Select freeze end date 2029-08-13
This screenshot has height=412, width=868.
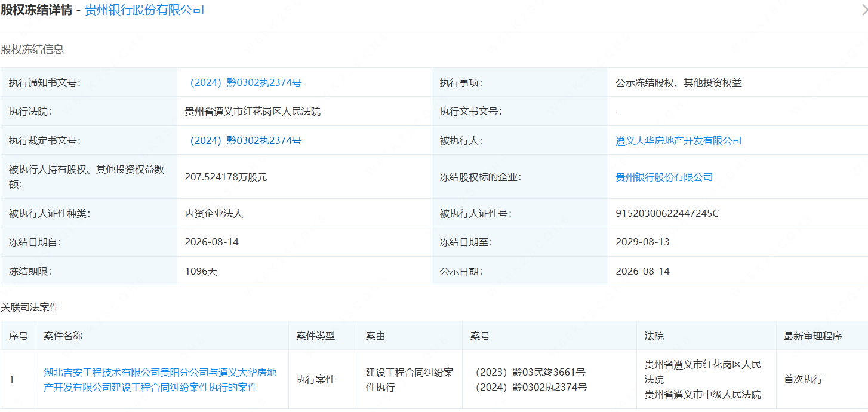point(643,242)
